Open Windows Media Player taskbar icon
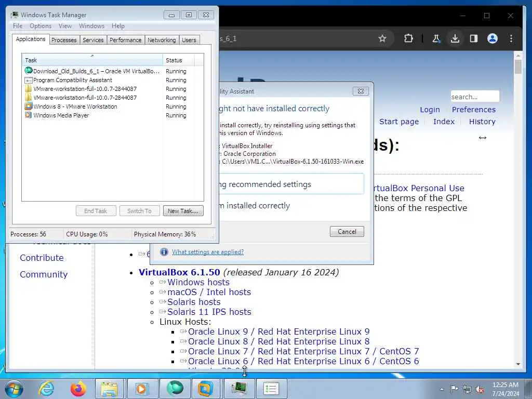This screenshot has height=399, width=532. [141, 389]
